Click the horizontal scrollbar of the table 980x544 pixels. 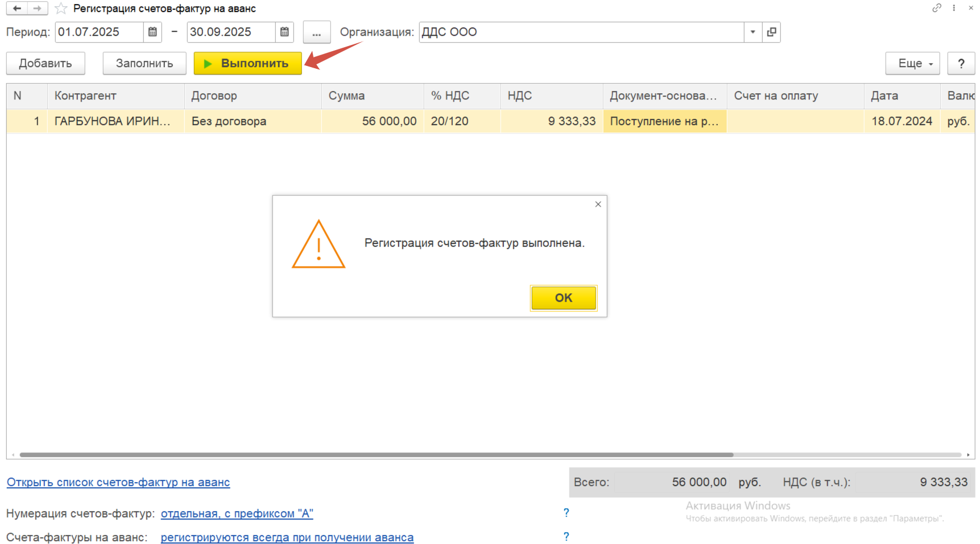[x=375, y=455]
